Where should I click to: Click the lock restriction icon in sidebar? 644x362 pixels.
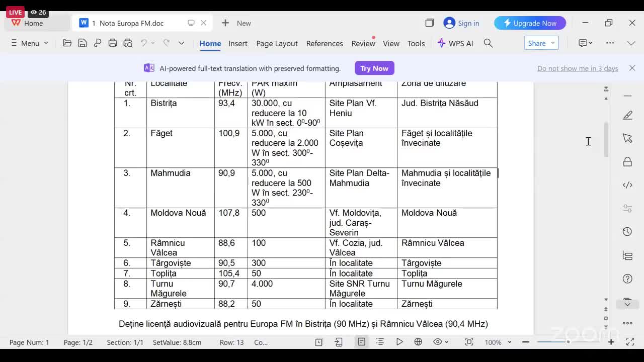627,162
